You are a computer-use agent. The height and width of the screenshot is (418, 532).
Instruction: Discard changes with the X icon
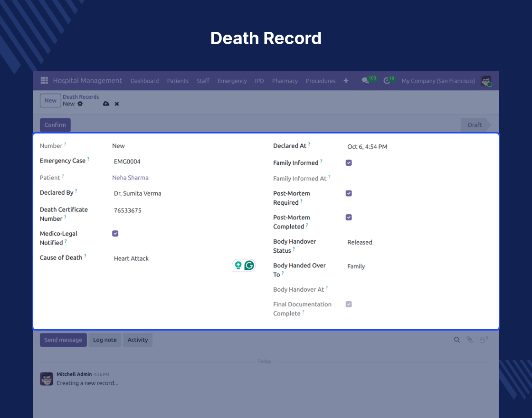coord(117,104)
